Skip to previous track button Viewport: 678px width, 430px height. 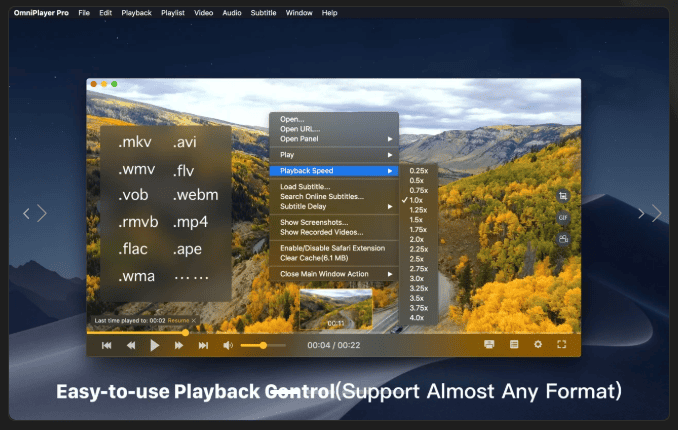click(106, 345)
